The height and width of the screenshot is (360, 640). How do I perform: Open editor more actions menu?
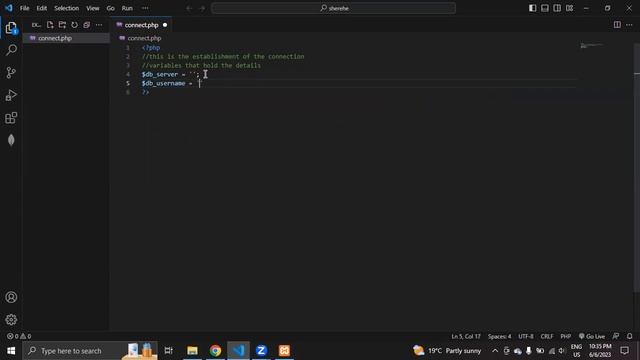click(x=629, y=25)
